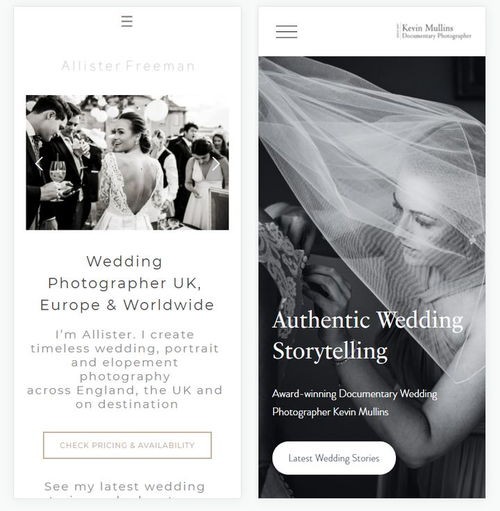Open the See my latest wedding text
The height and width of the screenshot is (511, 500).
125,487
